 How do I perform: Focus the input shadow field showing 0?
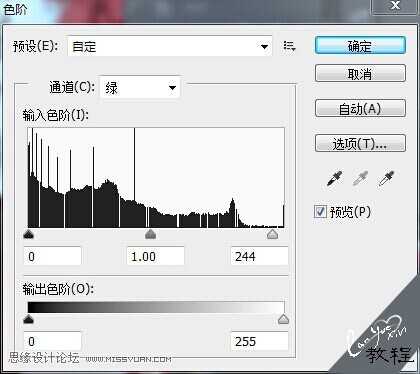click(x=52, y=256)
